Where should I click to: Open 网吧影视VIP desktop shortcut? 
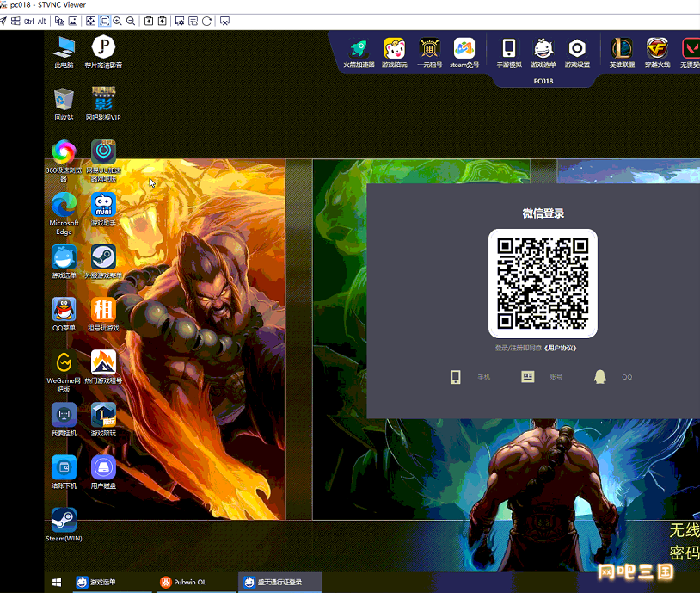[103, 104]
